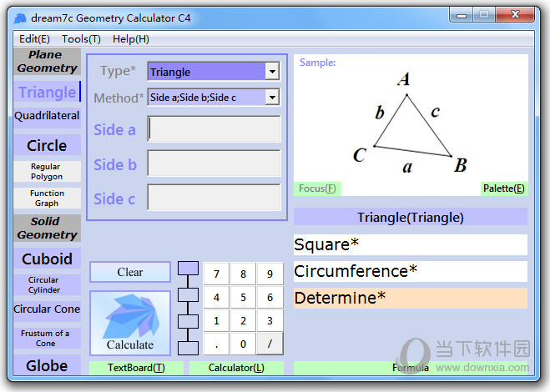The height and width of the screenshot is (392, 550).
Task: Choose Globe in the solid geometry list
Action: click(47, 365)
